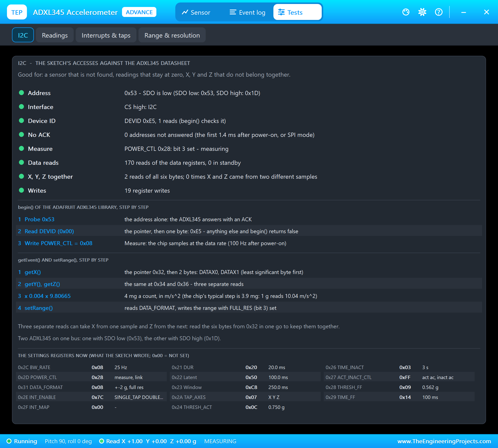This screenshot has width=498, height=448.
Task: Minimize the ADXL345 window
Action: tap(464, 12)
